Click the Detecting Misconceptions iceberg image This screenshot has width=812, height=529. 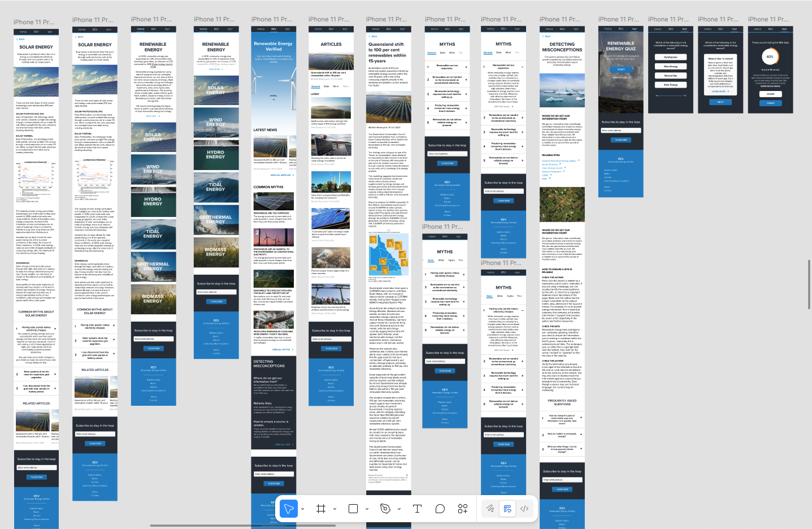tap(562, 91)
